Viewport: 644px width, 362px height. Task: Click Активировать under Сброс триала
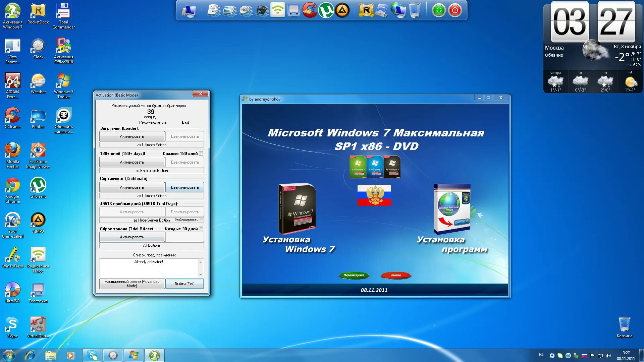[132, 237]
